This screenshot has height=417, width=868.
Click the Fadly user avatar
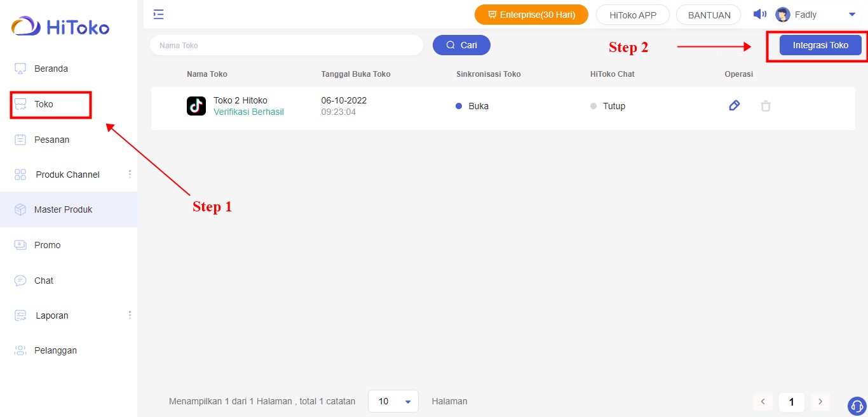click(x=783, y=15)
